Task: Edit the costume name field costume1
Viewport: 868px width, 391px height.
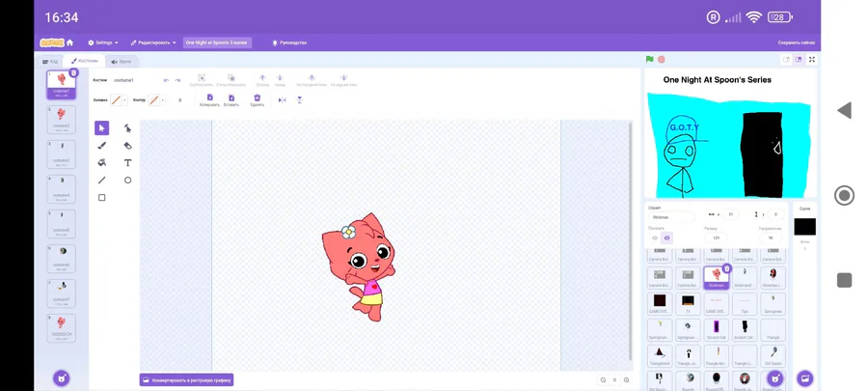Action: 133,80
